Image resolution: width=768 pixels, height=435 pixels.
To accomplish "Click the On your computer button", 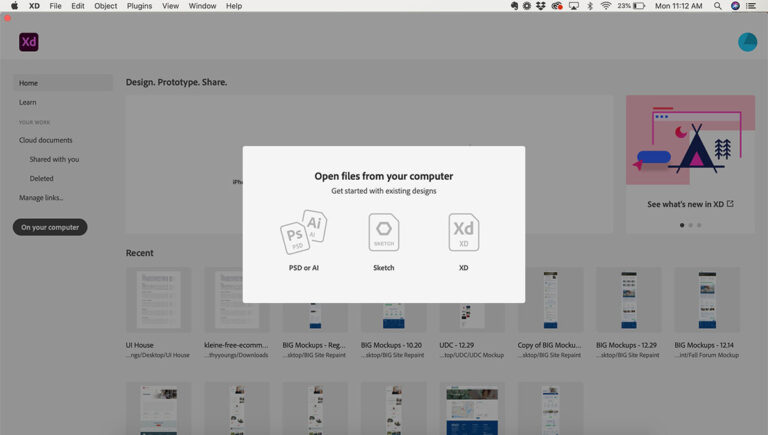I will 50,227.
